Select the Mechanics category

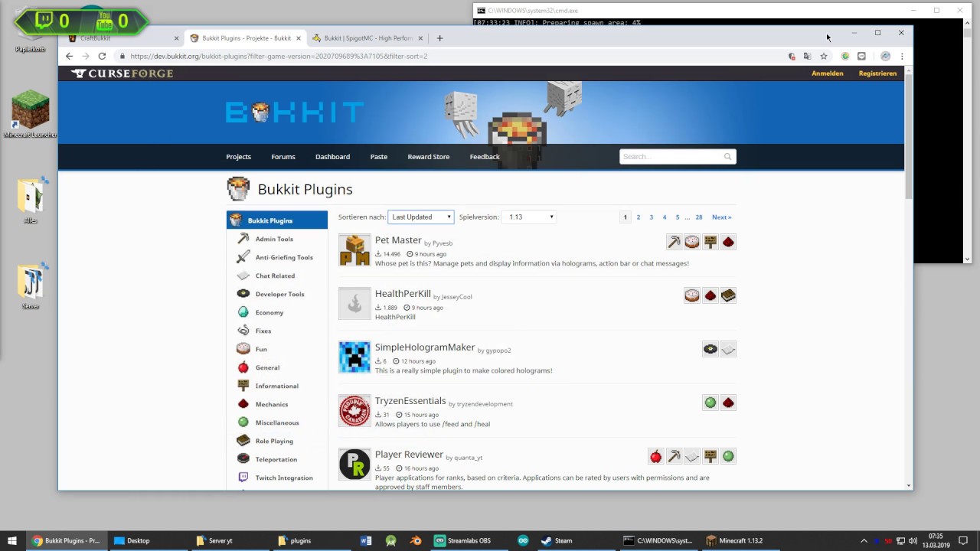tap(272, 404)
